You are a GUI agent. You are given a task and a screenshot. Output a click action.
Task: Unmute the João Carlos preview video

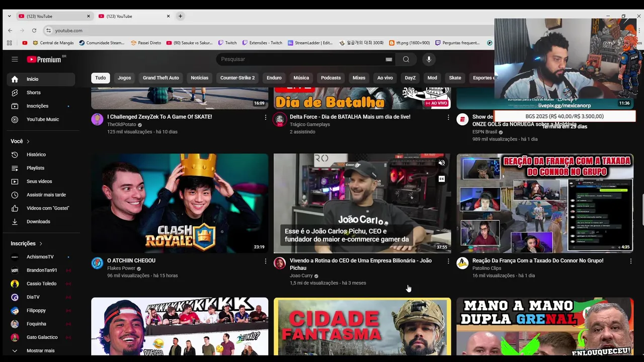click(441, 163)
